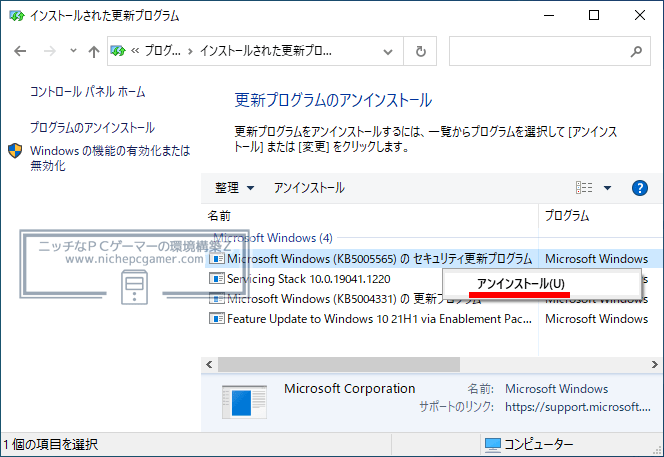The image size is (664, 457).
Task: Close the installed updates window
Action: 639,16
